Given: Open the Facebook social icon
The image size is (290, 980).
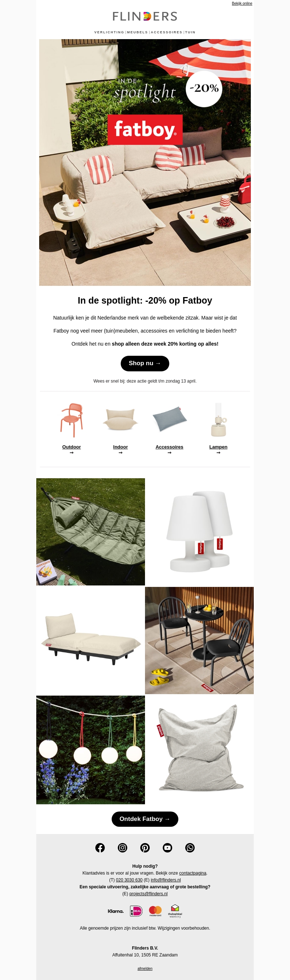Looking at the screenshot, I should click(100, 848).
